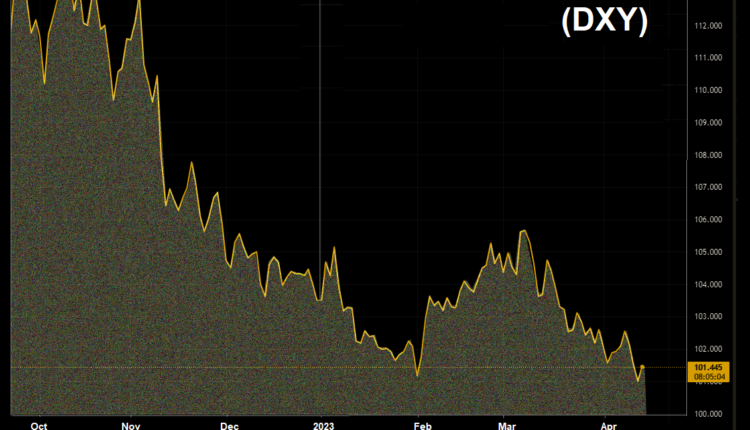The height and width of the screenshot is (430, 750).
Task: Select Oct on the time axis
Action: [x=38, y=424]
